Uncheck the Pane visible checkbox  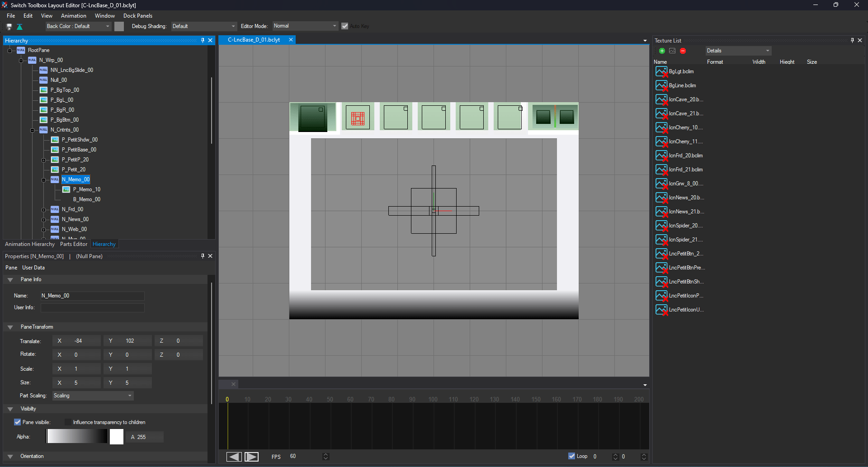(18, 422)
